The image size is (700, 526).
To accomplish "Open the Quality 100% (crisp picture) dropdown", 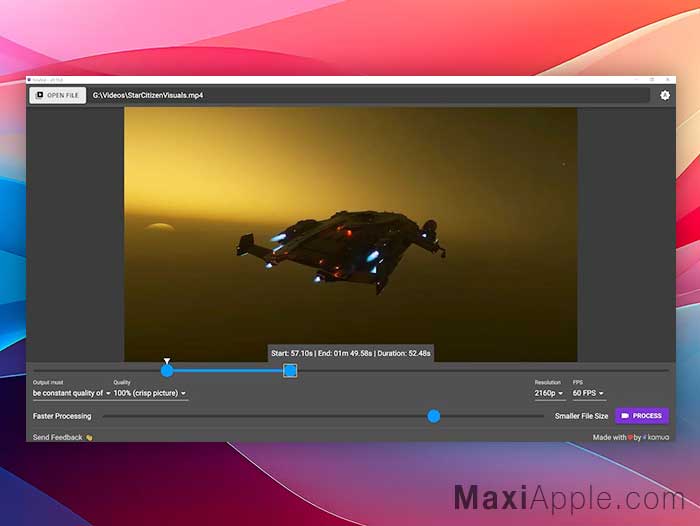I will coord(150,393).
